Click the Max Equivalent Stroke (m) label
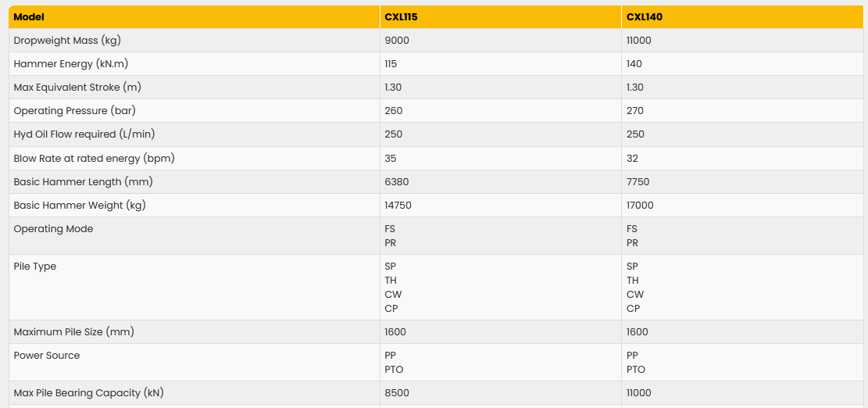The image size is (868, 408). [77, 87]
